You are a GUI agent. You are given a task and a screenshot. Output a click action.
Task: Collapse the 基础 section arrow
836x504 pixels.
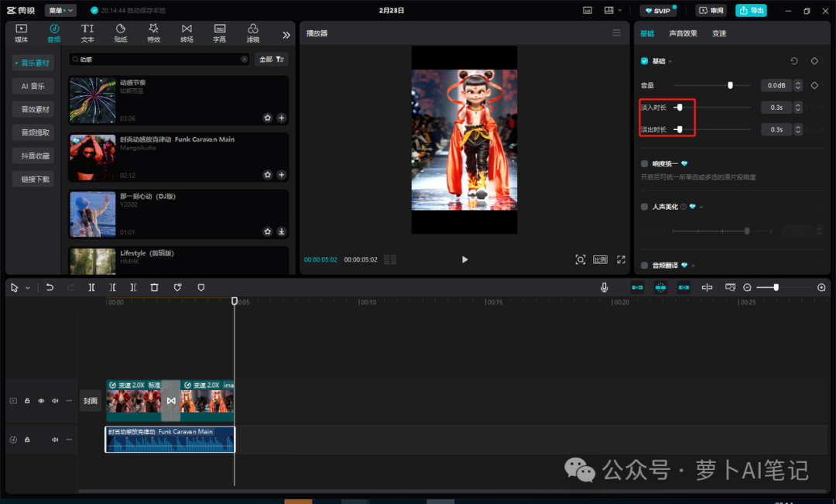click(x=670, y=61)
